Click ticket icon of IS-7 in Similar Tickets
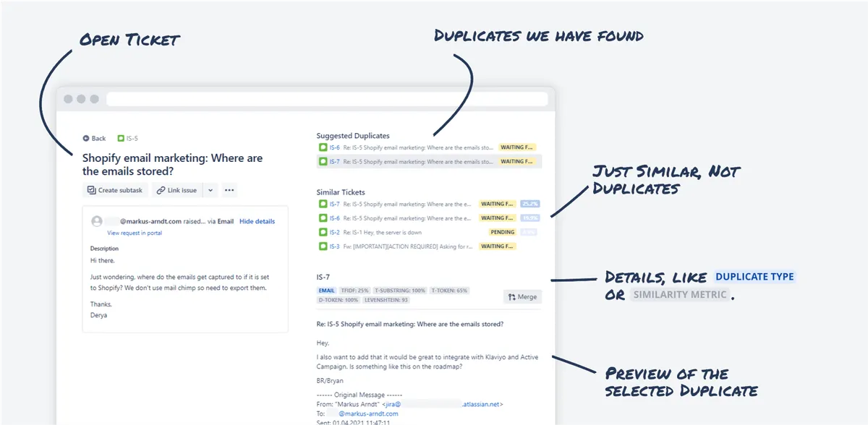Image resolution: width=868 pixels, height=425 pixels. click(323, 204)
